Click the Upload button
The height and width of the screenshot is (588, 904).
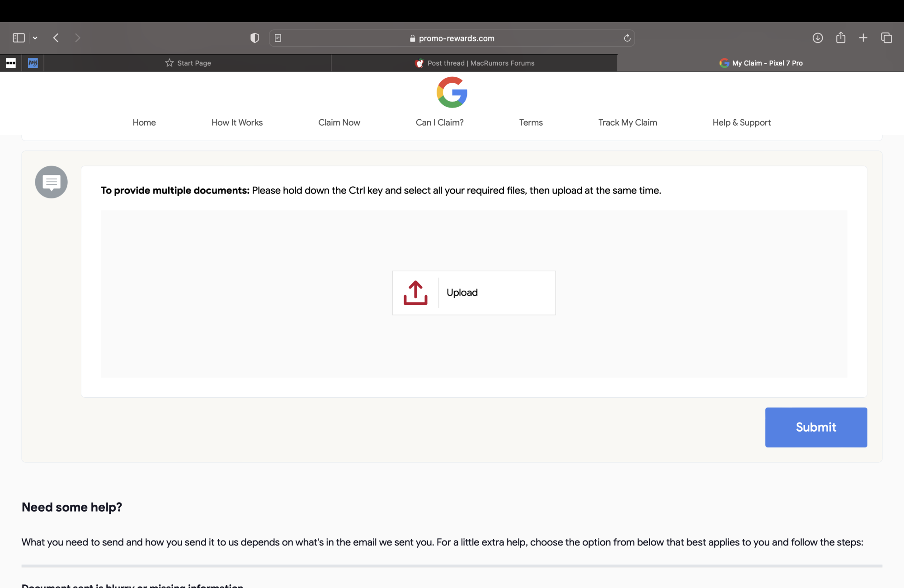tap(474, 293)
